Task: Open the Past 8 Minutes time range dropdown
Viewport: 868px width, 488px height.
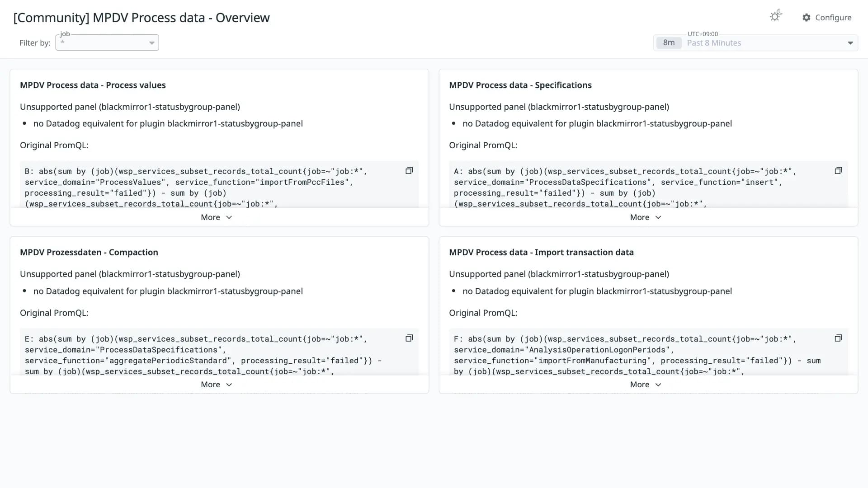Action: [755, 43]
